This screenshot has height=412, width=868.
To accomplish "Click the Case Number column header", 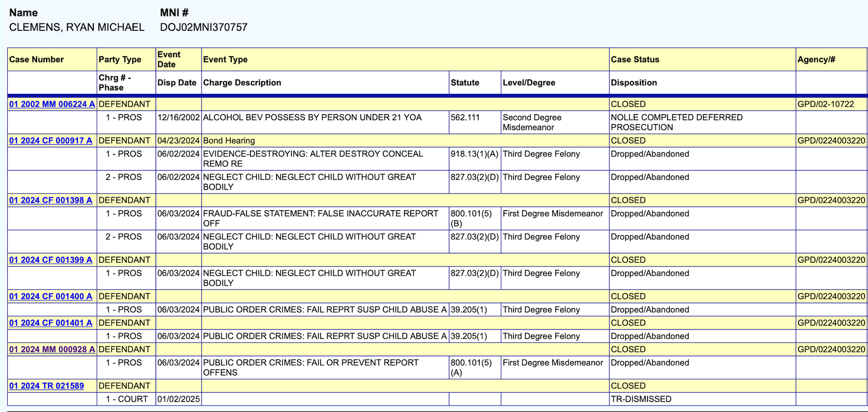I will 36,59.
